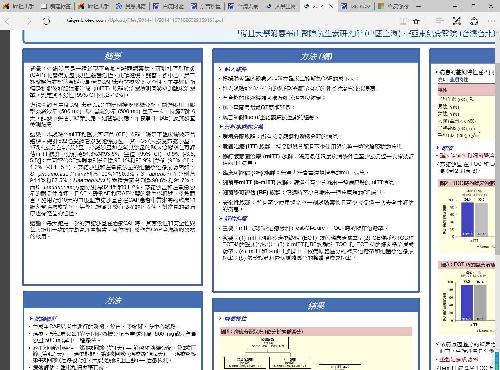Go forward to the next page

coord(28,21)
